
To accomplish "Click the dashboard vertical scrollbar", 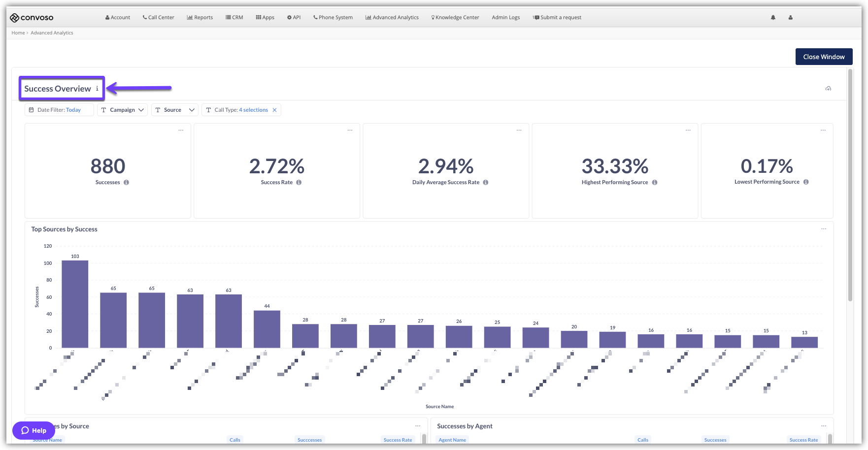I will click(850, 187).
